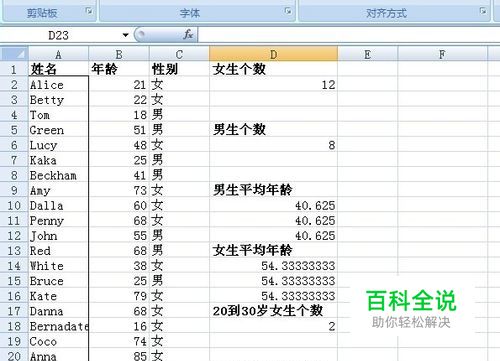500x361 pixels.
Task: Click the name cell Red
Action: point(58,251)
